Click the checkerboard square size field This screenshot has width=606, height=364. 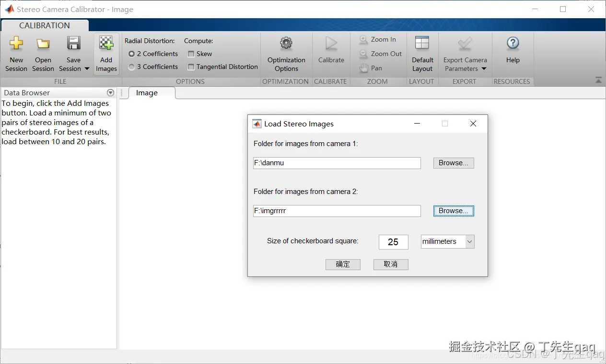coord(393,242)
